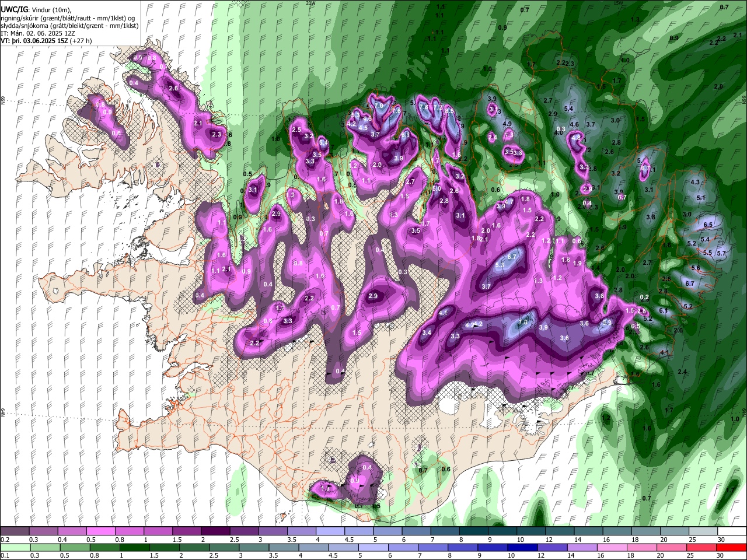This screenshot has width=747, height=560.
Task: Select the orchid 0.4 snow legend swatch
Action: coord(72,531)
